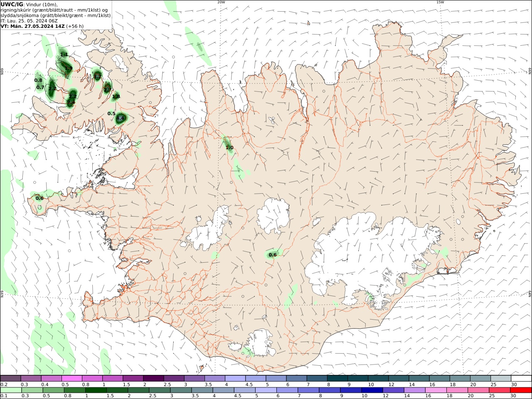This screenshot has height=399, width=532.
Task: Select the lavender 4–4.5 top-row swatch
Action: (x=235, y=378)
